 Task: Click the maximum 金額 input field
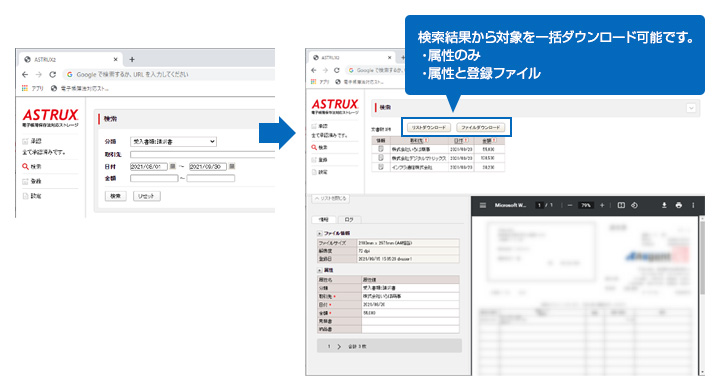[211, 178]
